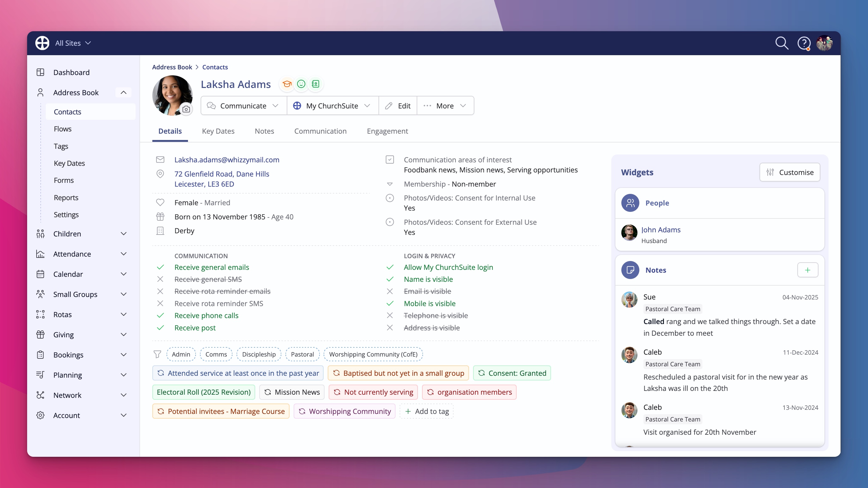Click the Giving gift icon
868x488 pixels.
(x=40, y=335)
